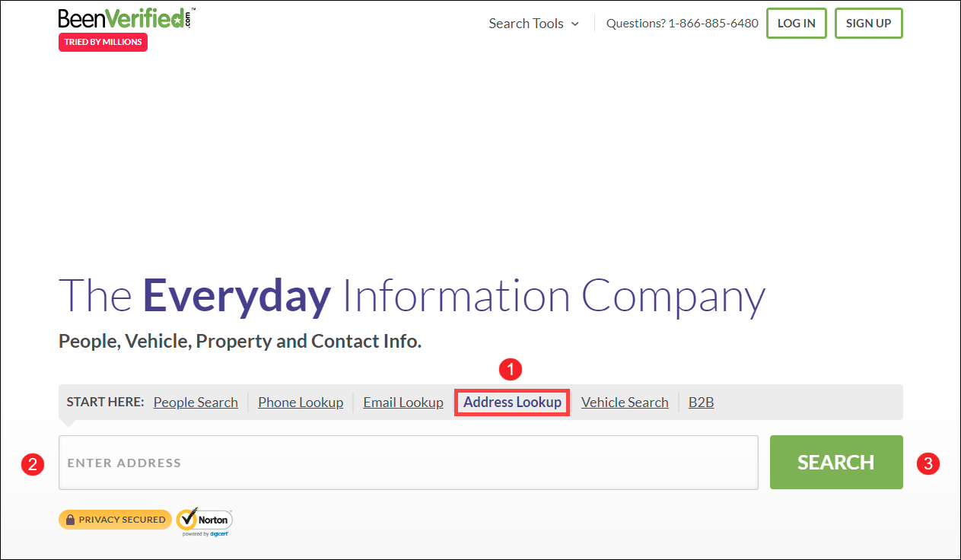The height and width of the screenshot is (560, 961).
Task: Switch to the Vehicle Search tab
Action: (625, 402)
